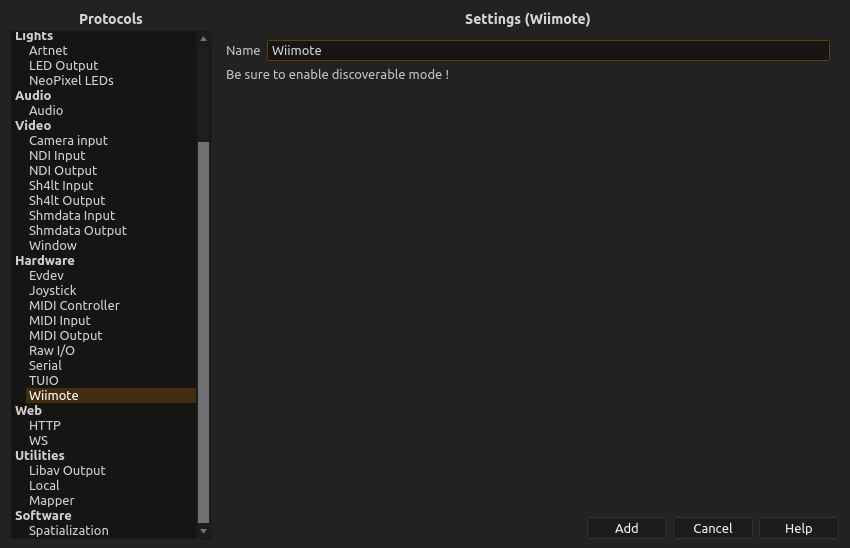The image size is (850, 548).
Task: Open Help for protocol settings
Action: 798,528
